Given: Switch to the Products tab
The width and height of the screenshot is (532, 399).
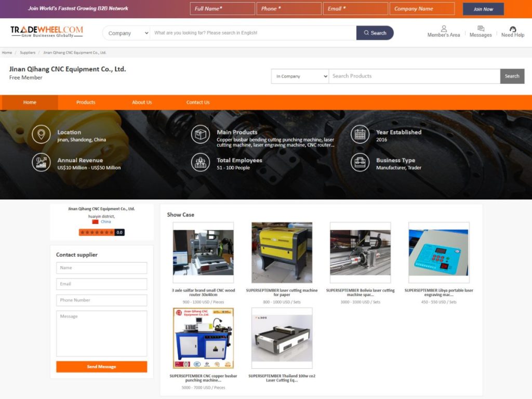Looking at the screenshot, I should pos(86,102).
